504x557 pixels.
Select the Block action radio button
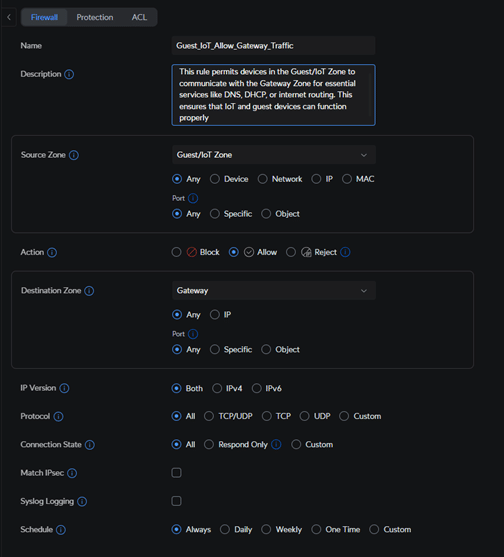click(177, 252)
